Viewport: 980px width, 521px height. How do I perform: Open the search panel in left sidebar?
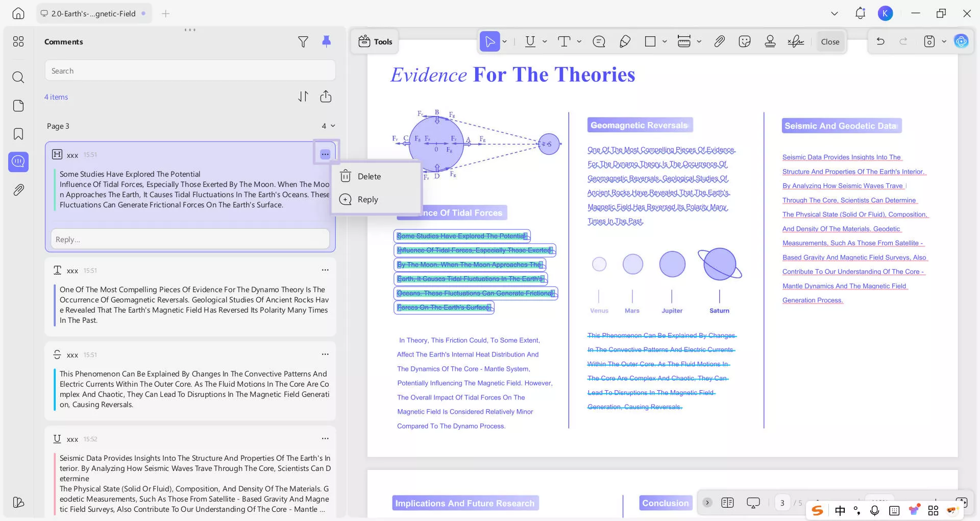[18, 77]
